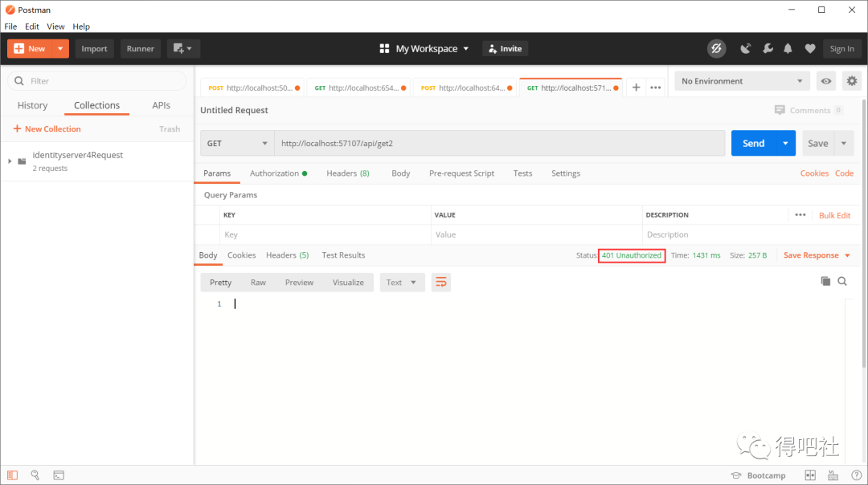Open the Text format dropdown
This screenshot has height=485, width=868.
[x=402, y=282]
